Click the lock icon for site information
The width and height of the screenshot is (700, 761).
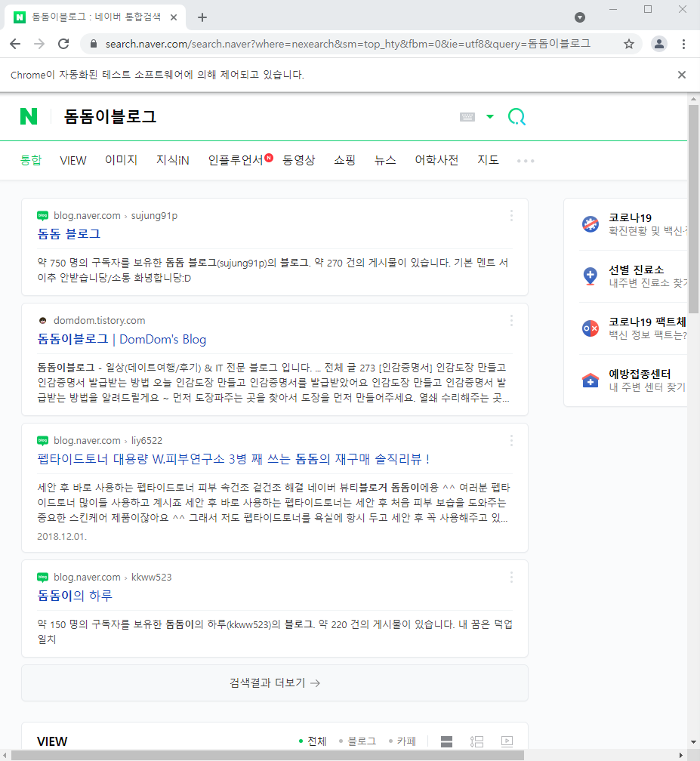click(94, 44)
